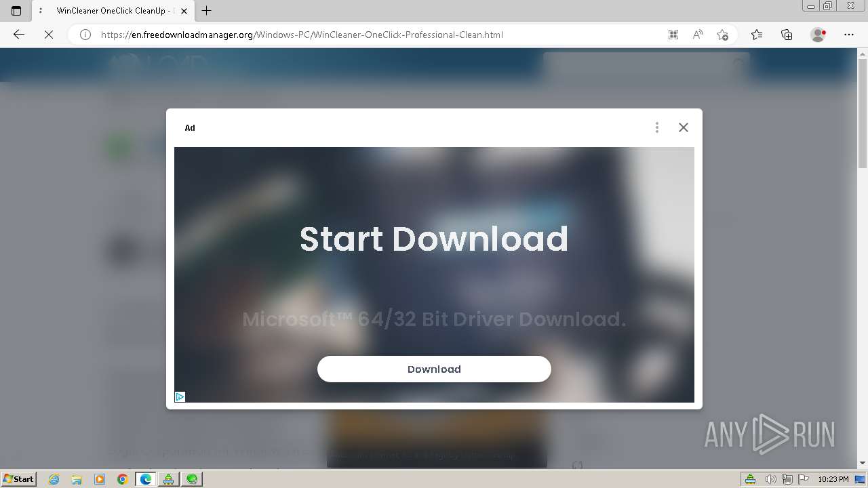
Task: Click the volume speaker tray icon
Action: 770,479
